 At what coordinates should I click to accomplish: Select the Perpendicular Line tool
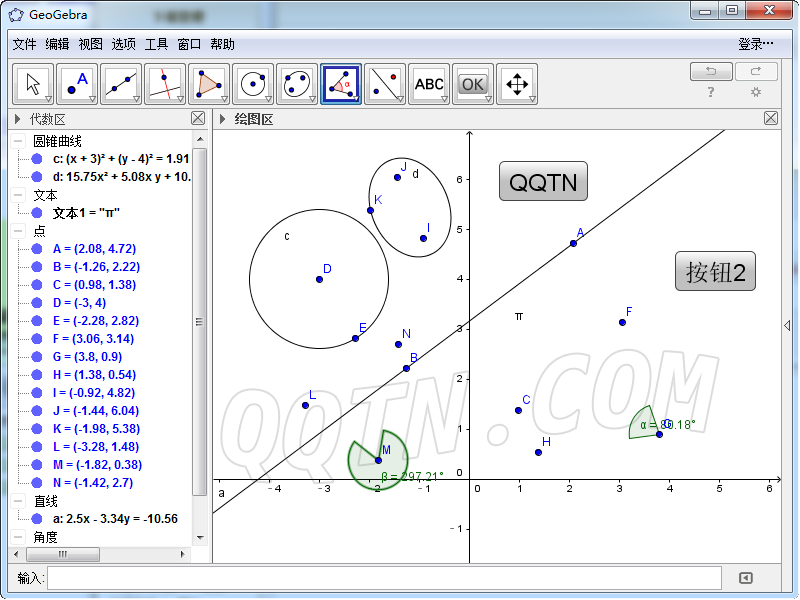click(164, 84)
